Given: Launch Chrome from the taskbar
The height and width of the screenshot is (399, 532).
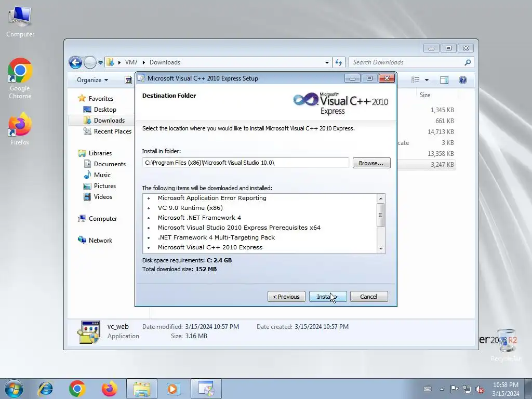Looking at the screenshot, I should pyautogui.click(x=77, y=389).
